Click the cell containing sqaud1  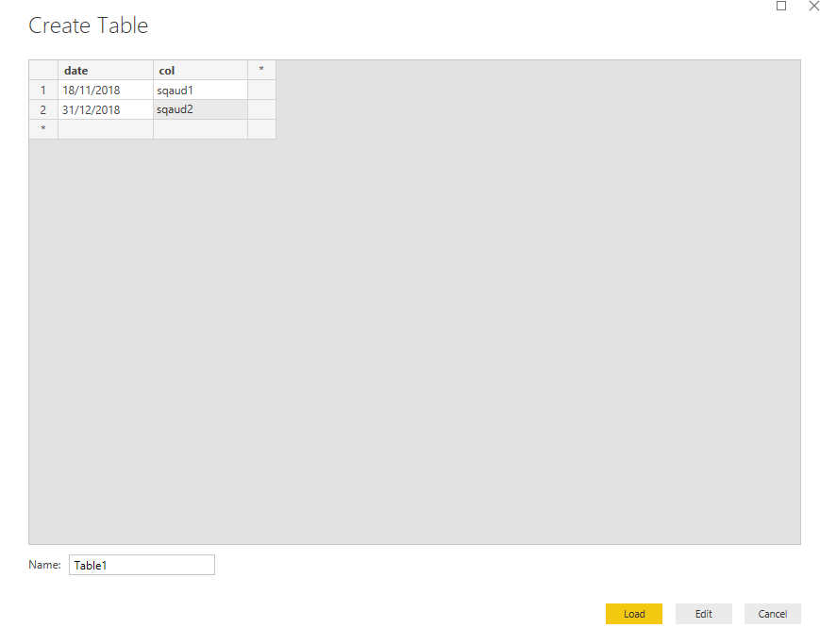[200, 90]
